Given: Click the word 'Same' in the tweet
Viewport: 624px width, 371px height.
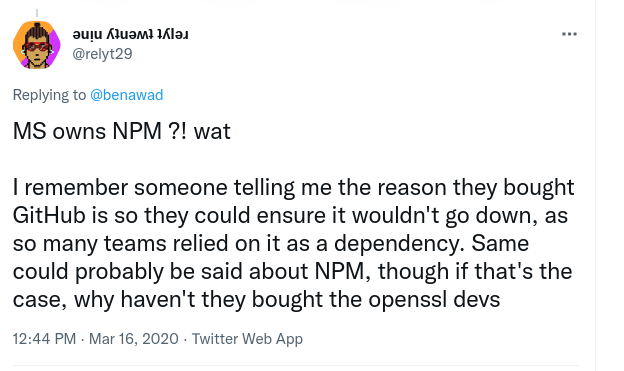Looking at the screenshot, I should point(500,244).
